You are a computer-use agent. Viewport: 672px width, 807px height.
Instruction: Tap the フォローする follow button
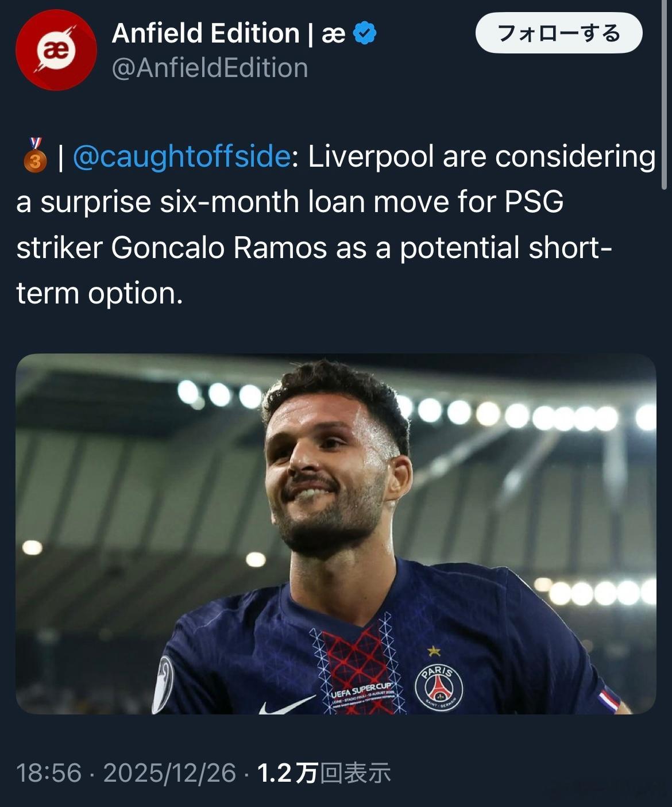click(x=558, y=33)
